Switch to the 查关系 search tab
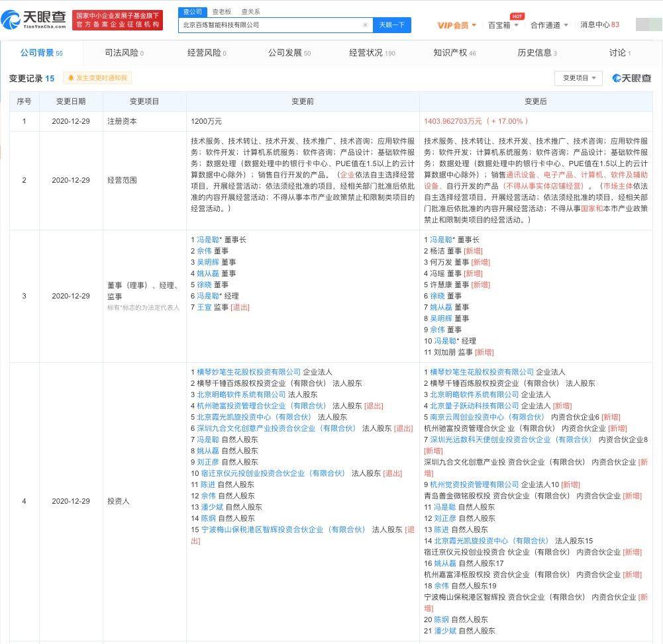663x644 pixels. (251, 12)
